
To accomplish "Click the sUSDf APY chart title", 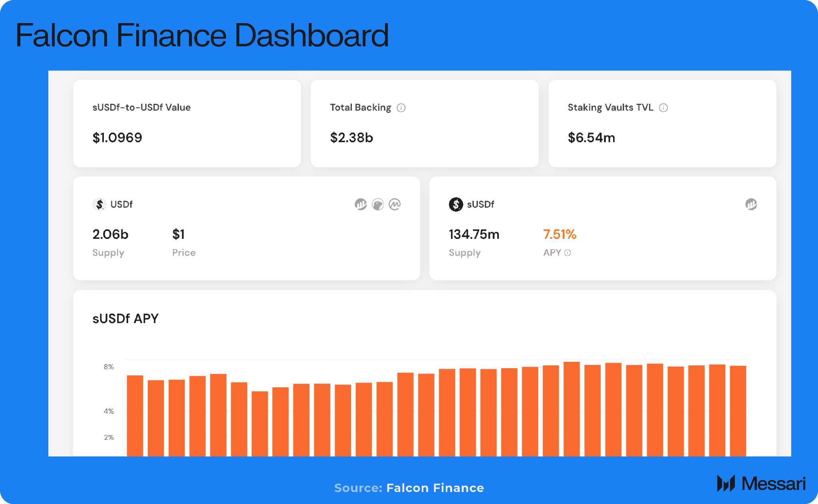I will point(125,319).
